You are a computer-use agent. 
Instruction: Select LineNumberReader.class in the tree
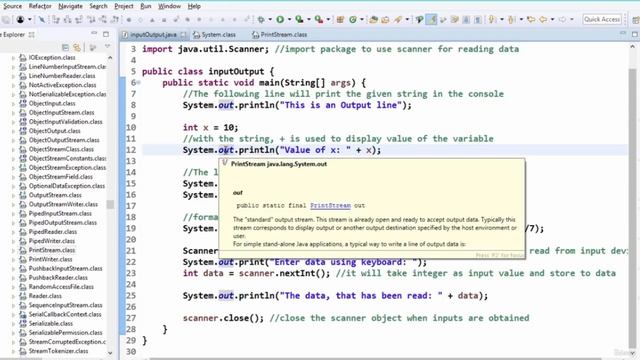point(62,76)
